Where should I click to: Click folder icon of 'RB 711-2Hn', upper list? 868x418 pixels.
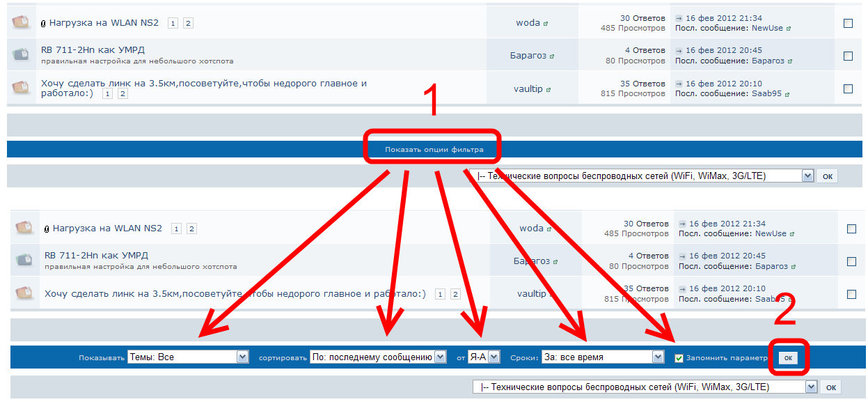point(20,55)
